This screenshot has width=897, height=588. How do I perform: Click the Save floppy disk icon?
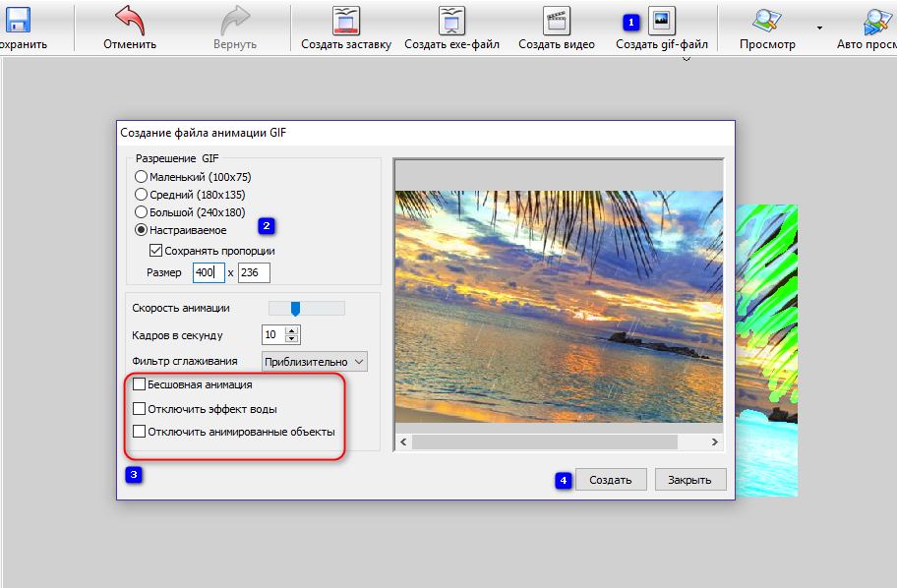[18, 20]
